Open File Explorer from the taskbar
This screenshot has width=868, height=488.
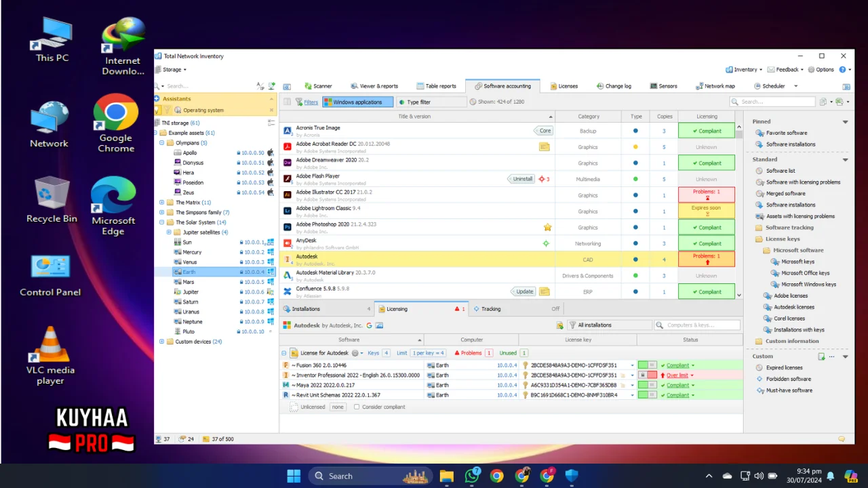click(x=446, y=476)
